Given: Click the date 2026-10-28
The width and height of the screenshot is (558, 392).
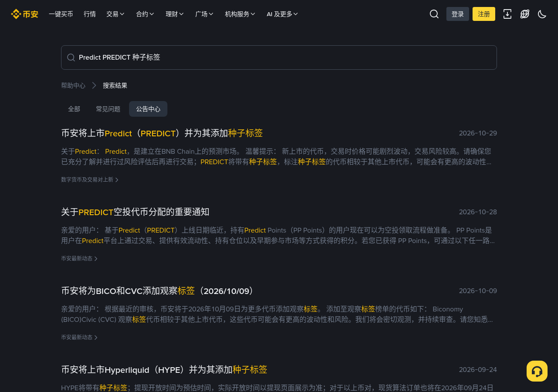Looking at the screenshot, I should tap(478, 212).
